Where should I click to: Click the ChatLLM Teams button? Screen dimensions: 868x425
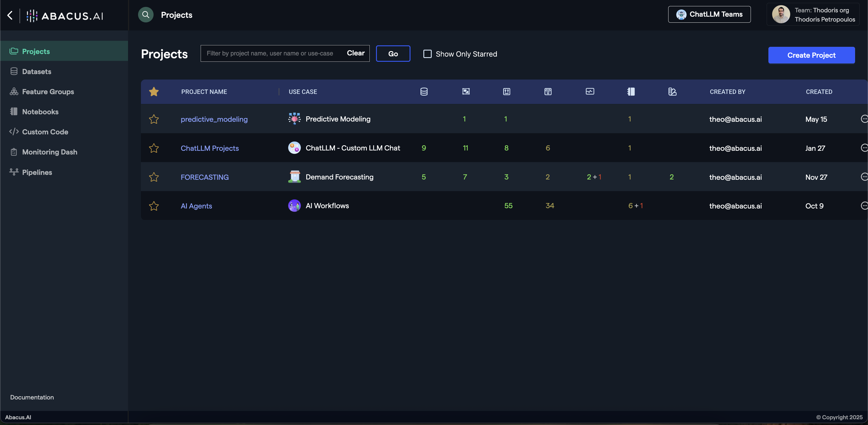point(709,14)
